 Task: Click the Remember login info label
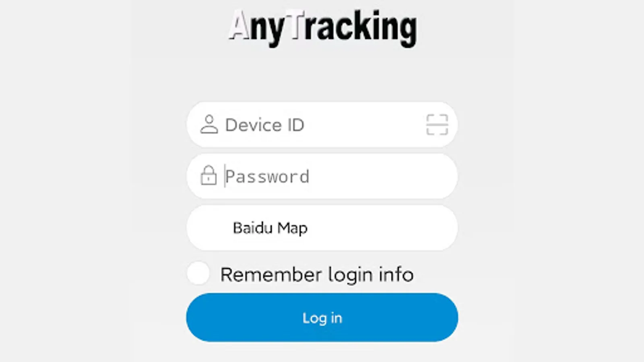pyautogui.click(x=317, y=275)
